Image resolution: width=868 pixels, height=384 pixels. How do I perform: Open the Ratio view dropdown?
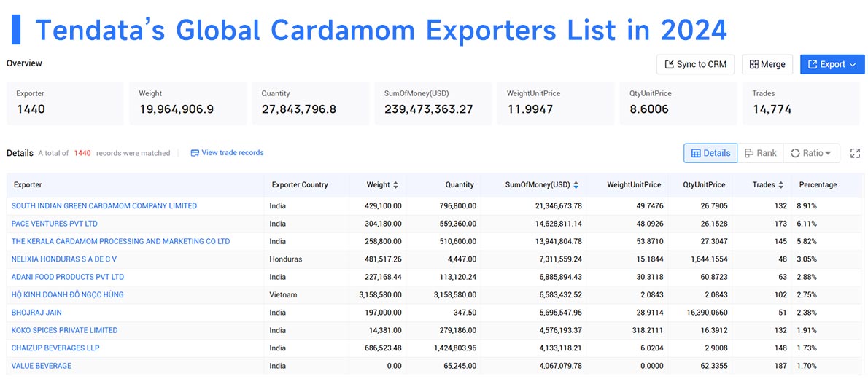point(812,153)
